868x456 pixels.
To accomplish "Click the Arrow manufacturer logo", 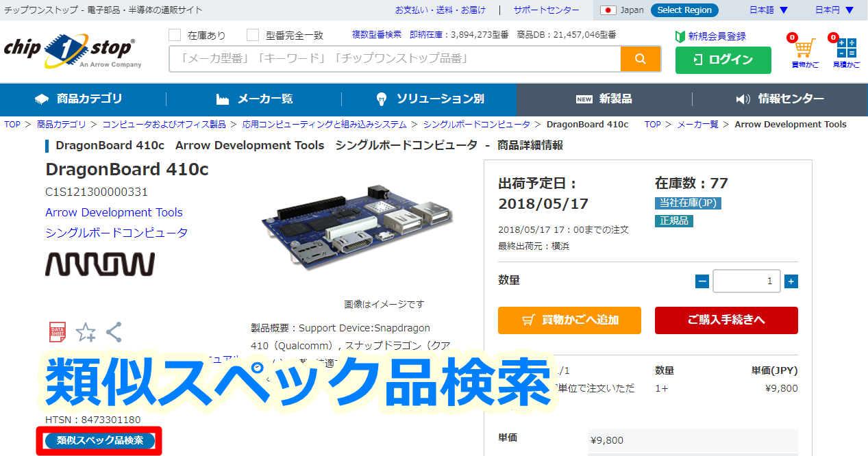I will [100, 264].
